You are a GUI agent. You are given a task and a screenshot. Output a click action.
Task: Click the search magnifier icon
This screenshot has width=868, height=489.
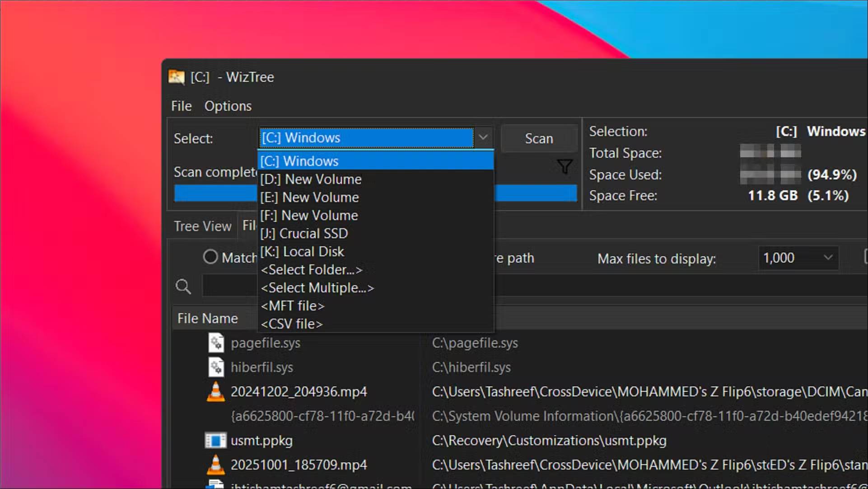pos(183,286)
